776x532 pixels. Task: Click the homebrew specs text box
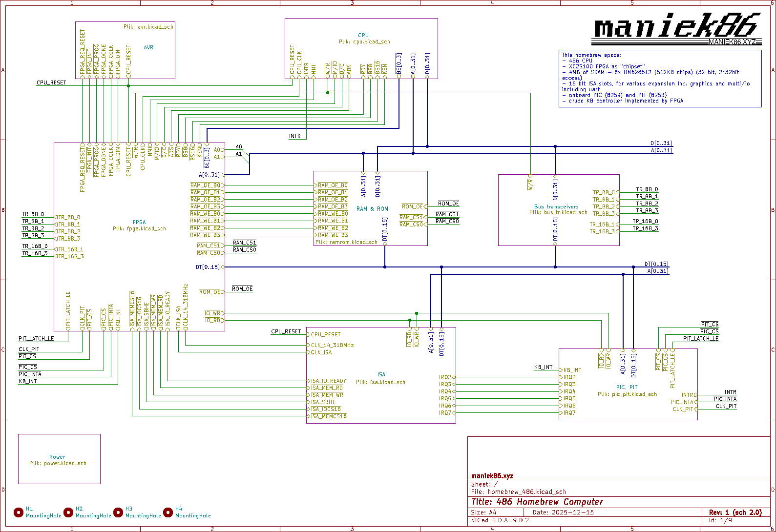[x=659, y=78]
